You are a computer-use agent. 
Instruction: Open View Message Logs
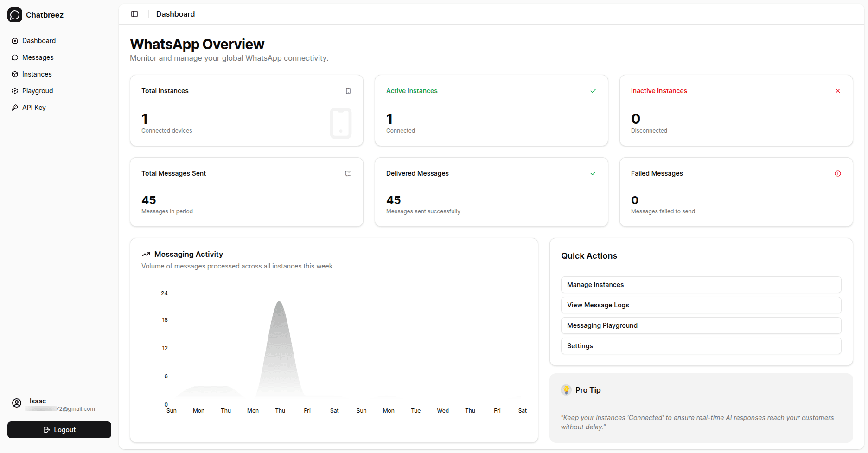point(701,305)
